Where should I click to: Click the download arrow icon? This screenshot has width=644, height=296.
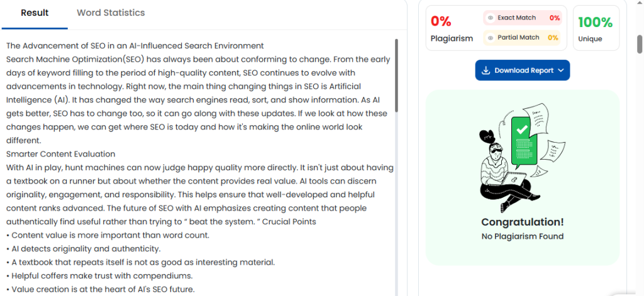click(486, 70)
